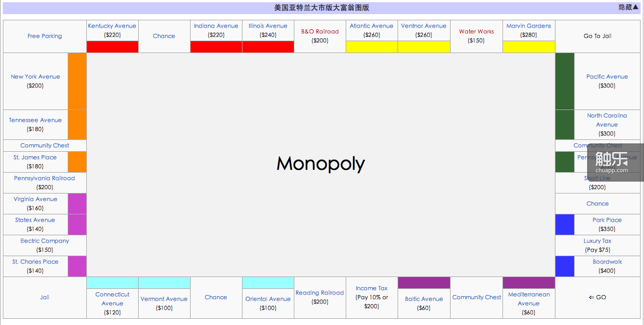
Task: Open the Illinois Avenue link
Action: coord(268,26)
